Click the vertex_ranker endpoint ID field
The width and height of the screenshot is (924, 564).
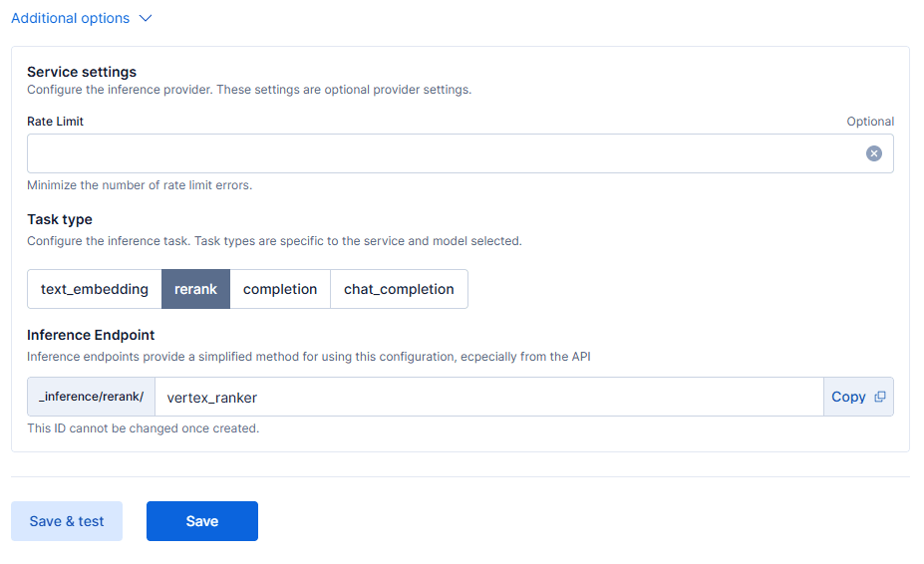(488, 397)
